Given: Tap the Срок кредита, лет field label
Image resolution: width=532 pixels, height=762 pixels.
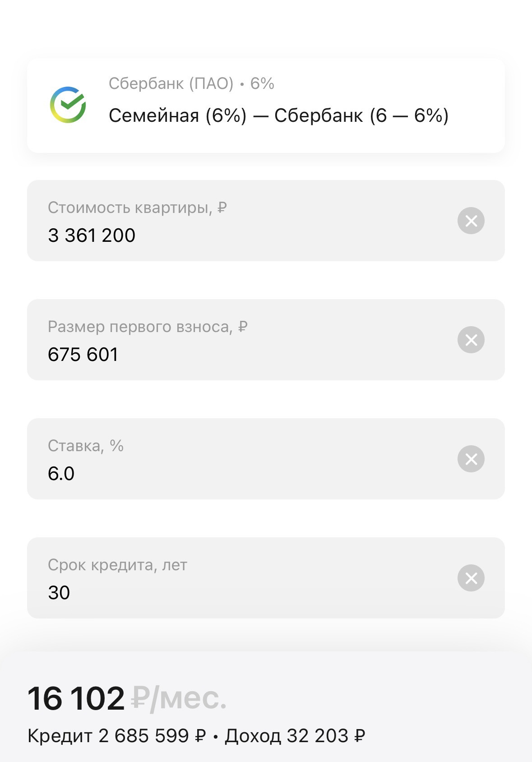Looking at the screenshot, I should coord(117,565).
